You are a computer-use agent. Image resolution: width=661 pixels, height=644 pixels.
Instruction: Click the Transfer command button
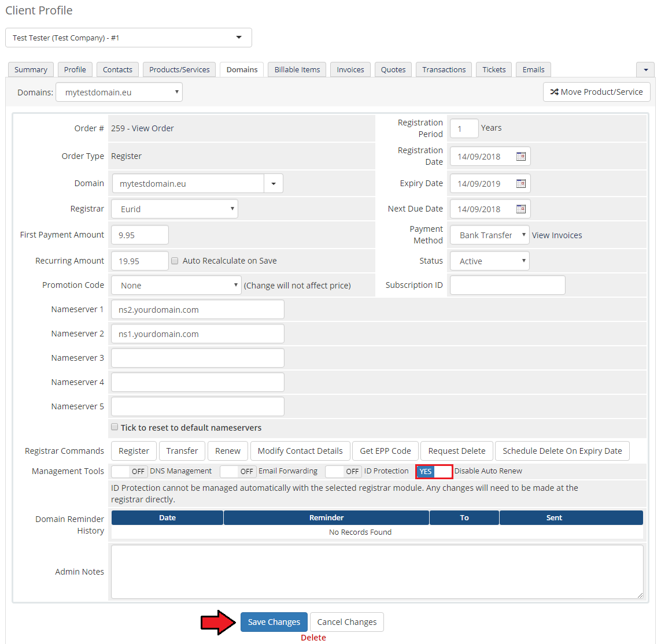(x=182, y=451)
